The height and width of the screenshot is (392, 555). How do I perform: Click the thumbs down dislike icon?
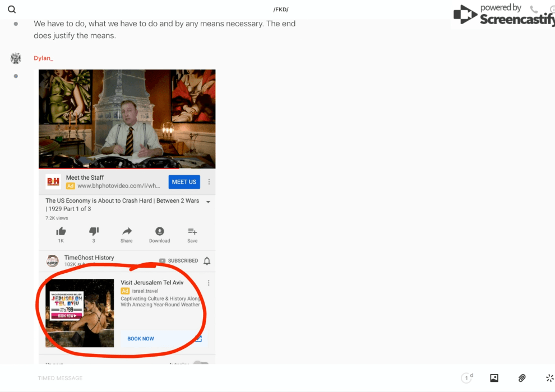tap(94, 232)
